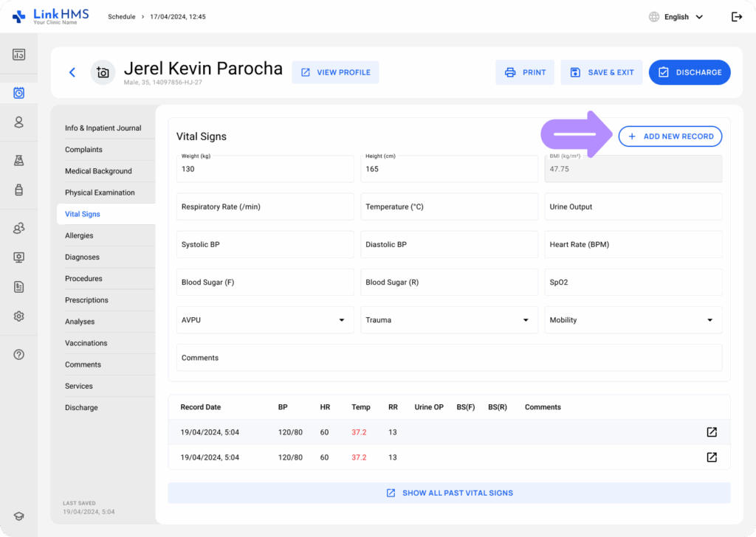Click the camera photo upload icon
This screenshot has height=537, width=756.
coord(103,72)
